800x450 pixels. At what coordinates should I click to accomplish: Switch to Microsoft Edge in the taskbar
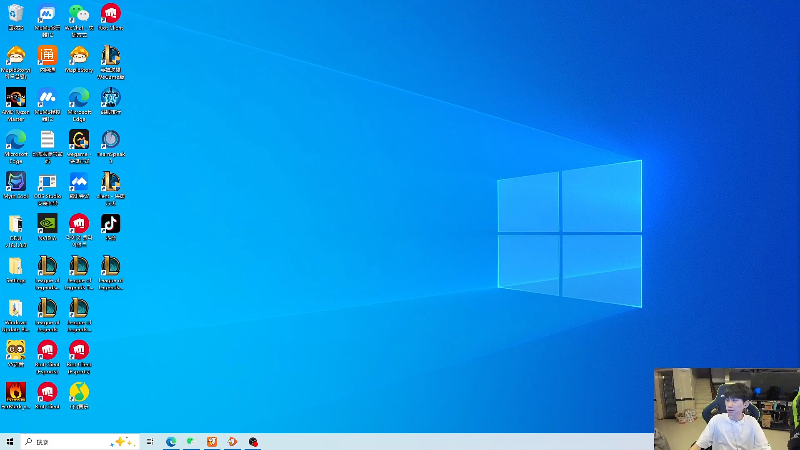point(171,442)
